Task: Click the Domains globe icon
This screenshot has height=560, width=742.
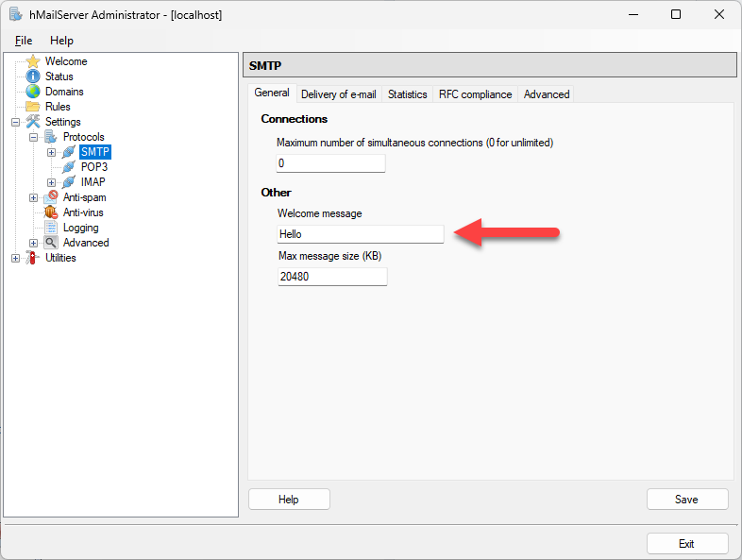Action: click(33, 92)
